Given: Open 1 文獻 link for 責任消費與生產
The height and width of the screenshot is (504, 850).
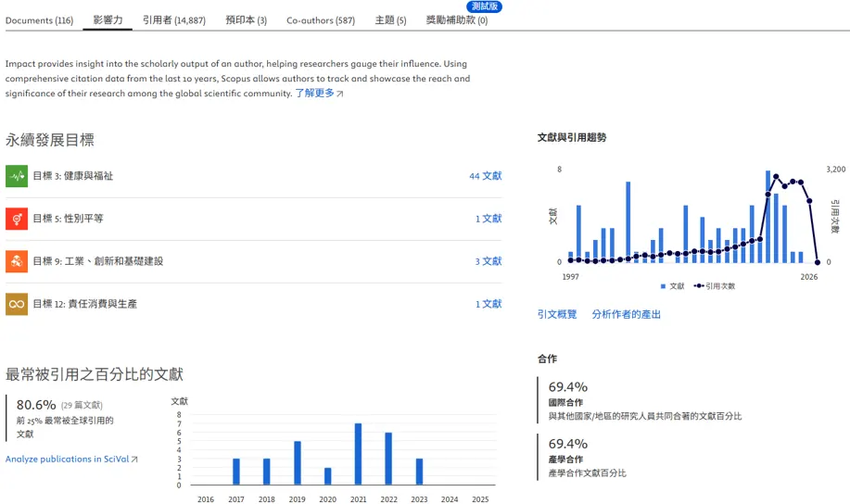Looking at the screenshot, I should [488, 304].
